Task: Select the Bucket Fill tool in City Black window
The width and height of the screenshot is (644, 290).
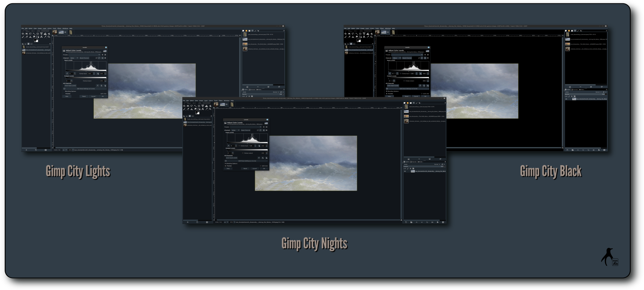Action: tap(371, 34)
